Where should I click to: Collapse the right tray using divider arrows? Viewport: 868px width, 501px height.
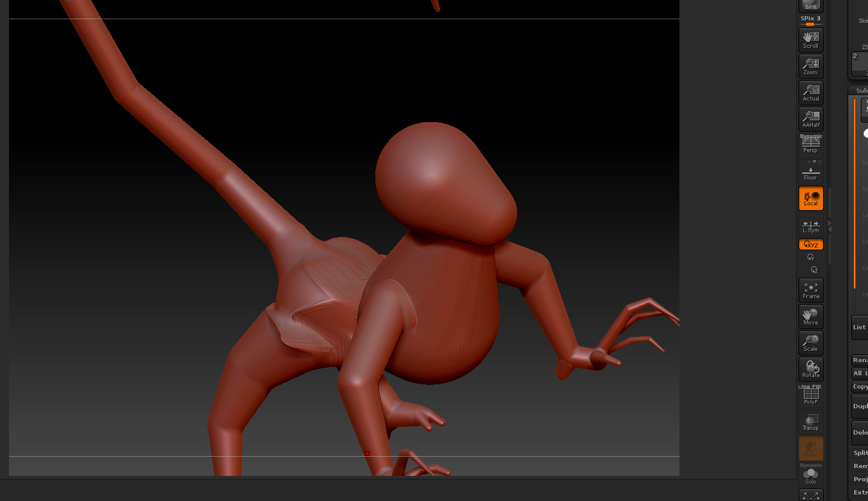(830, 226)
